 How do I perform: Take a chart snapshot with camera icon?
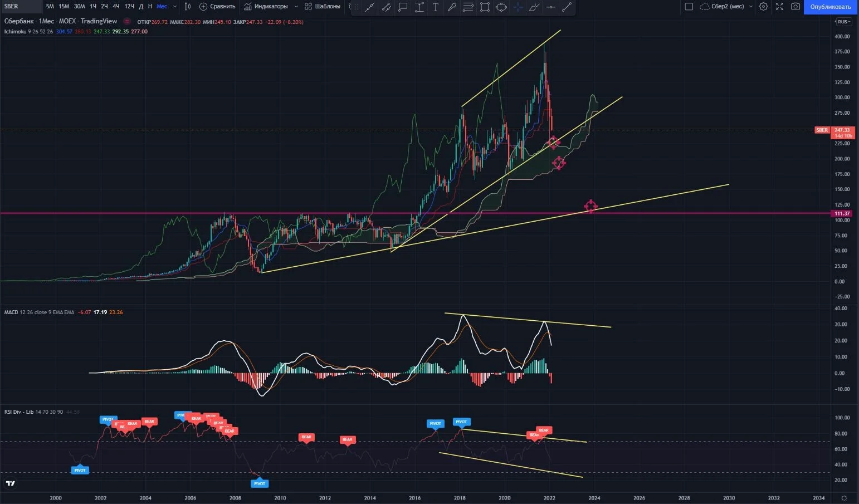tap(795, 7)
